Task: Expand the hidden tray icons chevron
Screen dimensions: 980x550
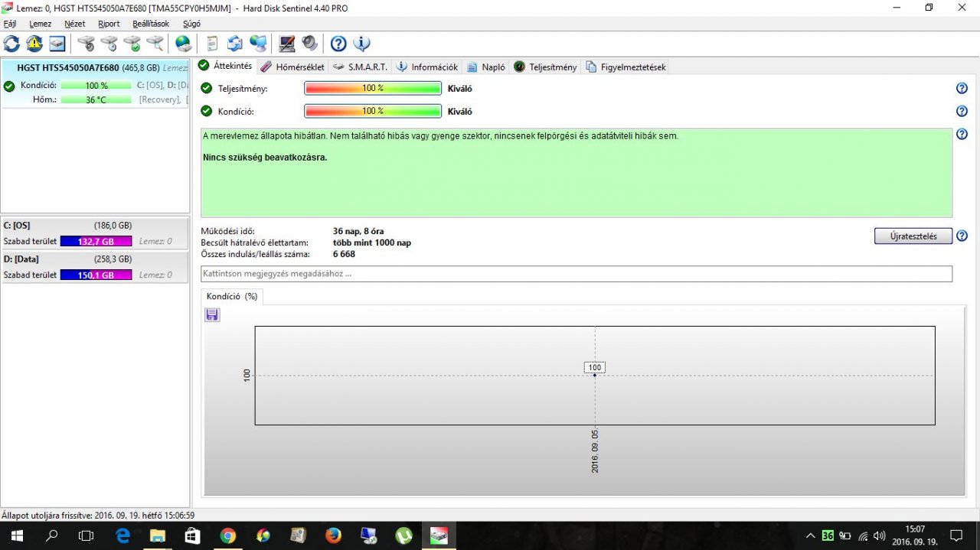Action: tap(811, 535)
